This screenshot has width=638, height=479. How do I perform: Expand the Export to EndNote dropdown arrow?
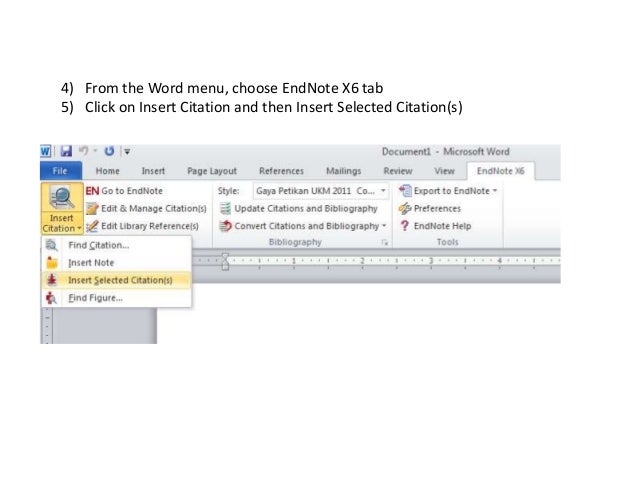tap(495, 190)
